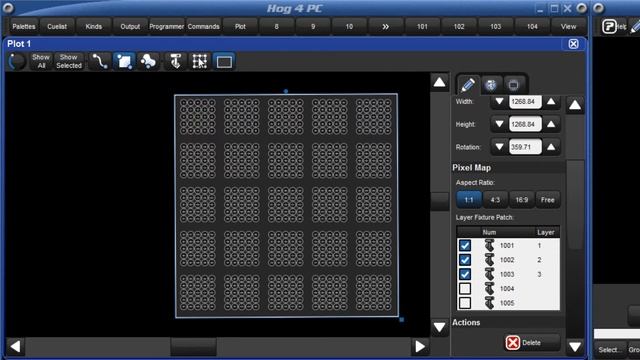Image resolution: width=640 pixels, height=360 pixels.
Task: Open the View menu in toolbar
Action: click(x=568, y=27)
